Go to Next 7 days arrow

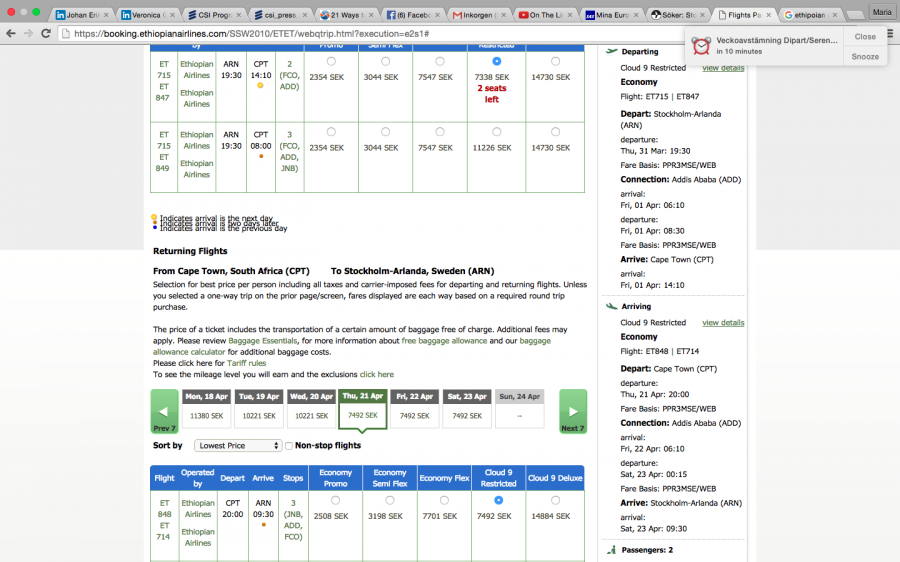573,411
